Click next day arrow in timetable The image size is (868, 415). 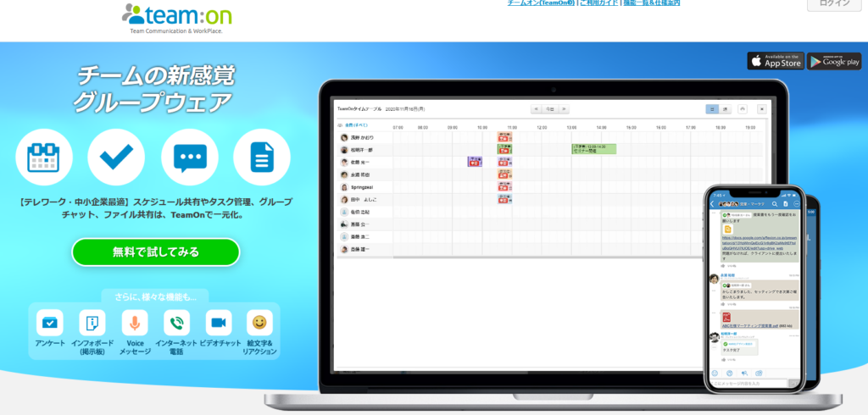(x=564, y=109)
